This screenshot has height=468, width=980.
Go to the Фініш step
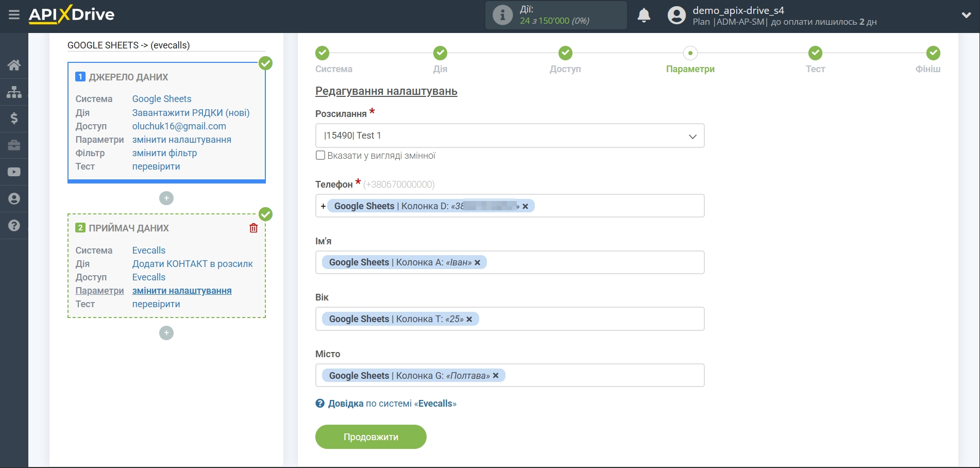[933, 53]
